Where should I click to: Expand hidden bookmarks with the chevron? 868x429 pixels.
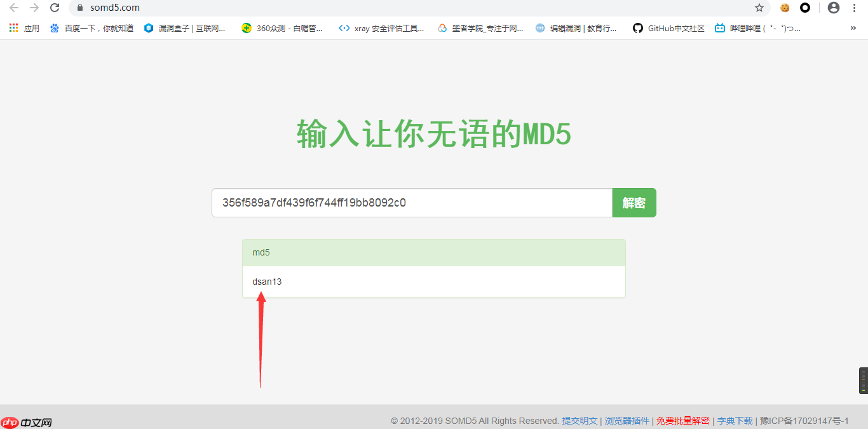click(853, 28)
